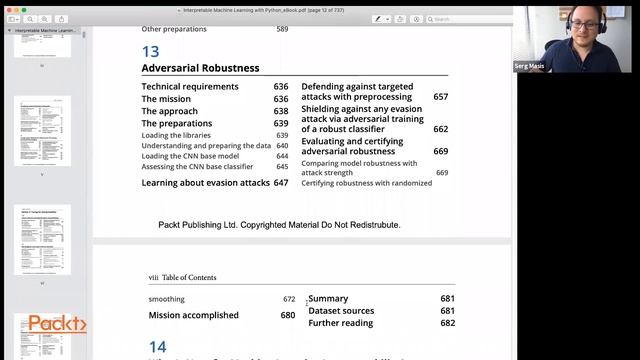The height and width of the screenshot is (360, 640).
Task: Click 'Certifying robustness with randomized' entry
Action: point(367,183)
